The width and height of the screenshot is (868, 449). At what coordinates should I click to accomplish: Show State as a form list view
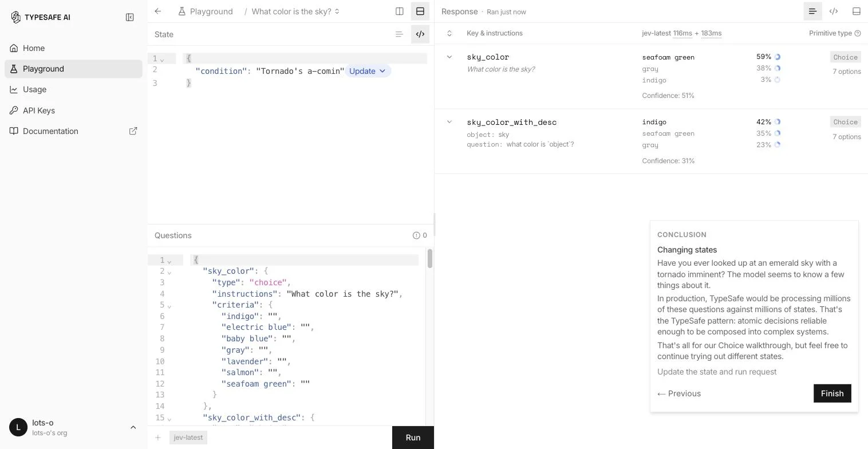400,34
